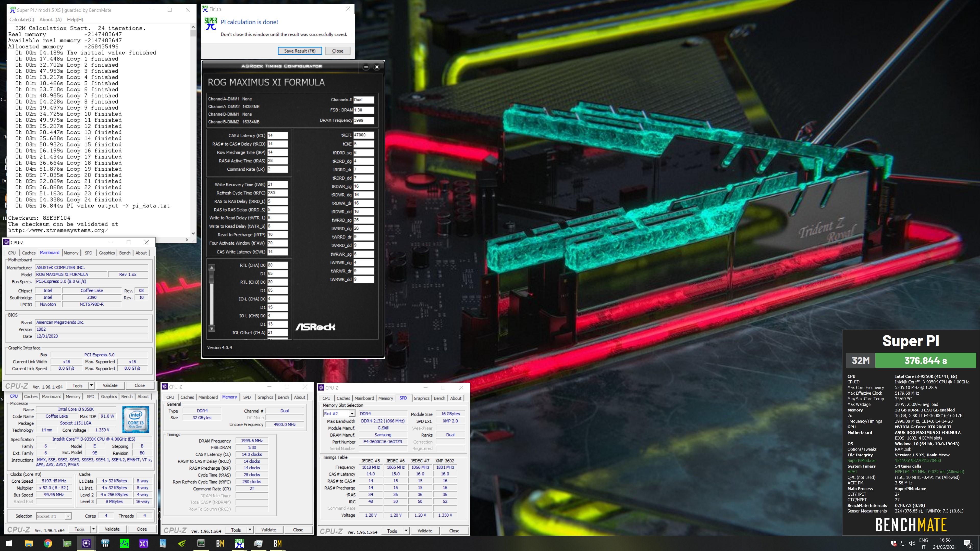Open the Windows Start menu
This screenshot has height=551, width=980.
coord(9,543)
